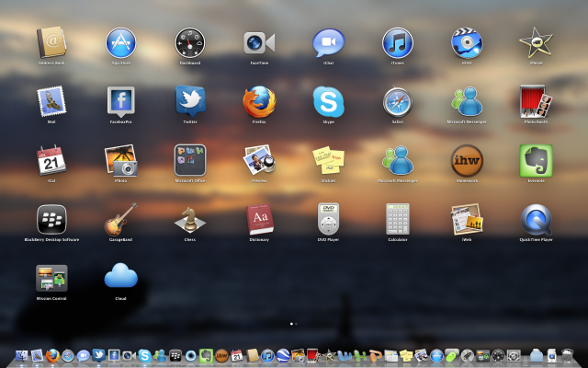Open Skype in the Launchpad grid
Image resolution: width=588 pixels, height=368 pixels.
pyautogui.click(x=329, y=102)
